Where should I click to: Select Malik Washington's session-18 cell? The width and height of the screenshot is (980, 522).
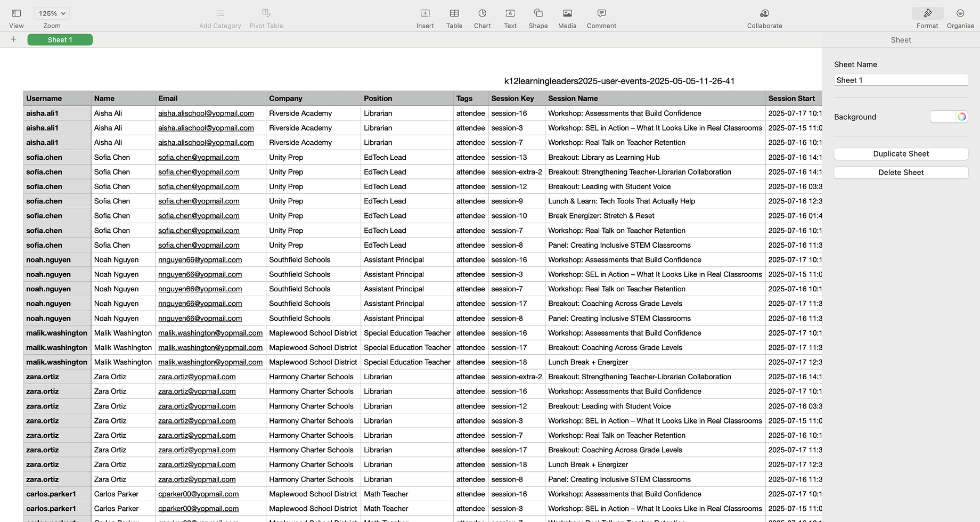pos(517,362)
